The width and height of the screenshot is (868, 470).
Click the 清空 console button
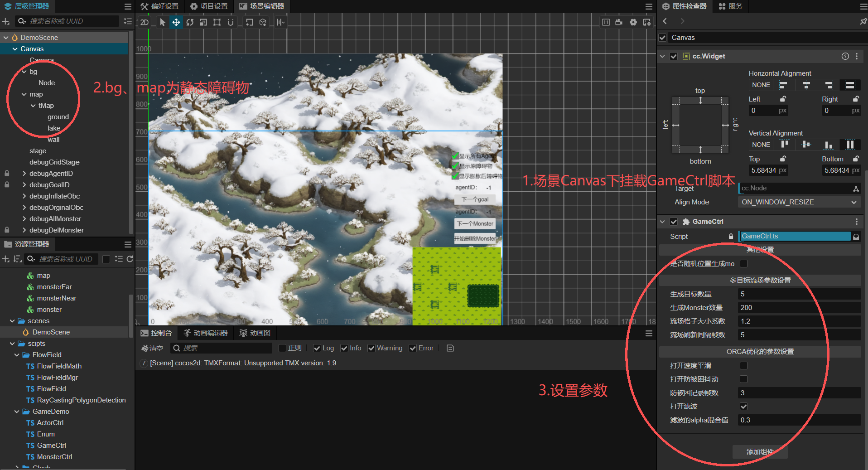coord(152,348)
